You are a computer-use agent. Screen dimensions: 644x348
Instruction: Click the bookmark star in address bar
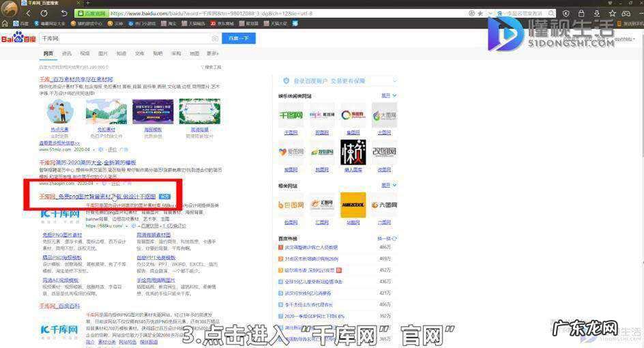point(480,13)
